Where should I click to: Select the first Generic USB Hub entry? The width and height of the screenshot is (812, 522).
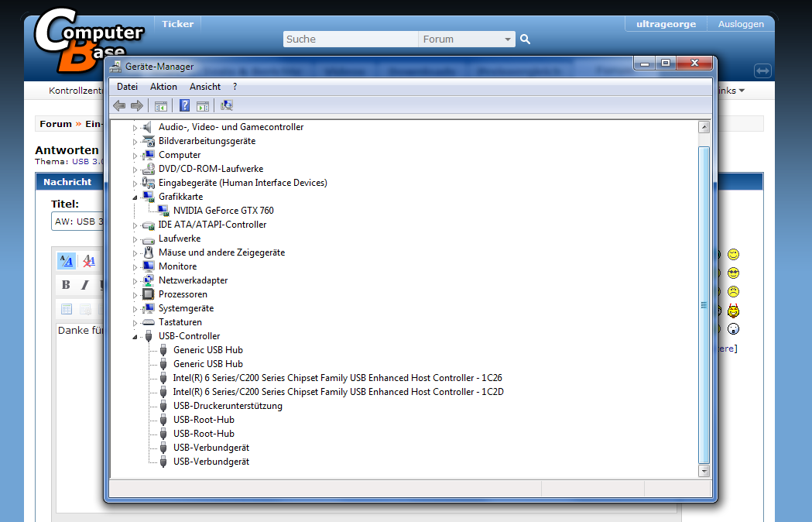[208, 350]
